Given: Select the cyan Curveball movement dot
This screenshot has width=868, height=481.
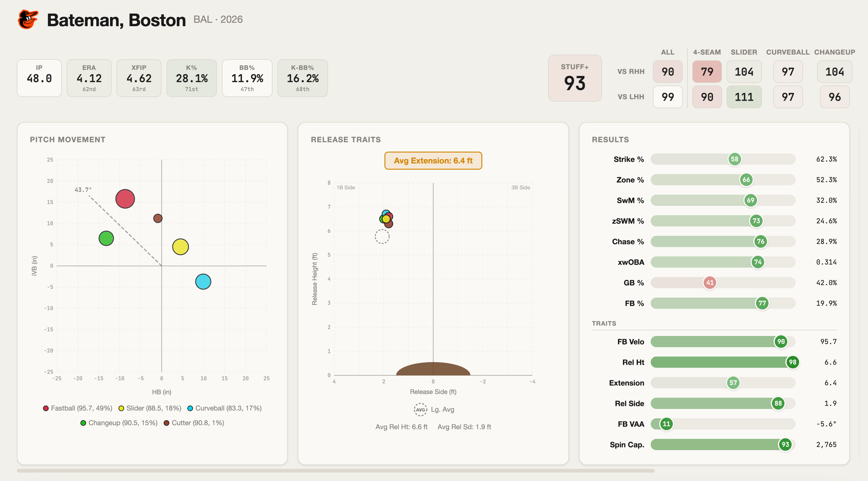Looking at the screenshot, I should coord(203,281).
